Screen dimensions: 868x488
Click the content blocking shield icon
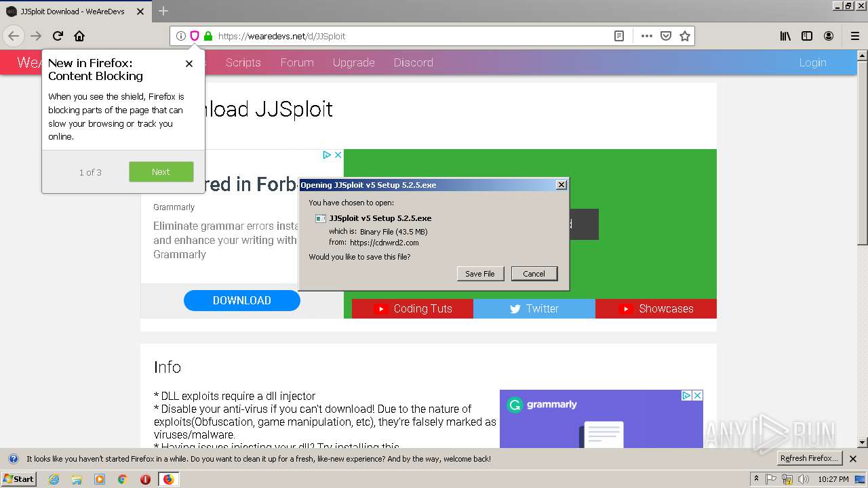tap(194, 36)
